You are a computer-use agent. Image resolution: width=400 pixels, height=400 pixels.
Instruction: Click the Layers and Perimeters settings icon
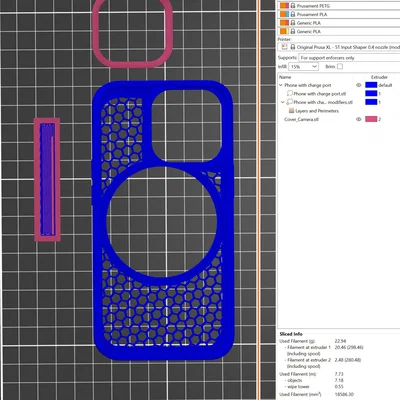pos(291,111)
